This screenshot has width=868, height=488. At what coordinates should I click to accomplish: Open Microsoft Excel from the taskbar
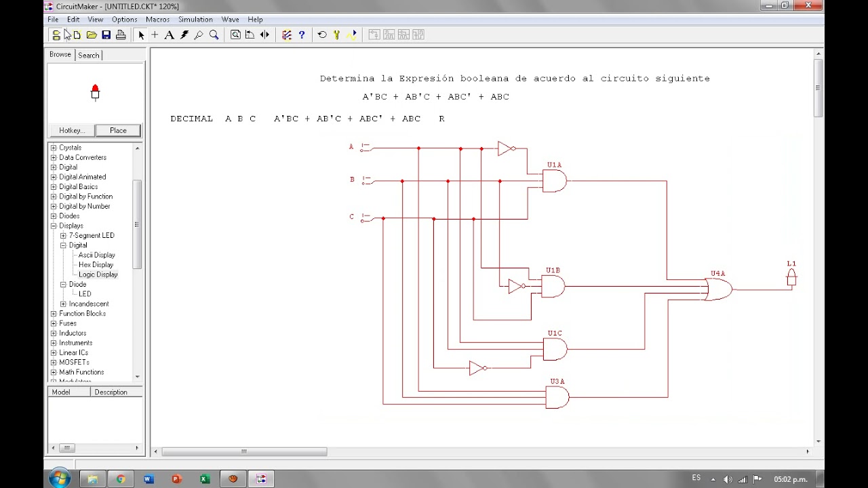pyautogui.click(x=205, y=479)
